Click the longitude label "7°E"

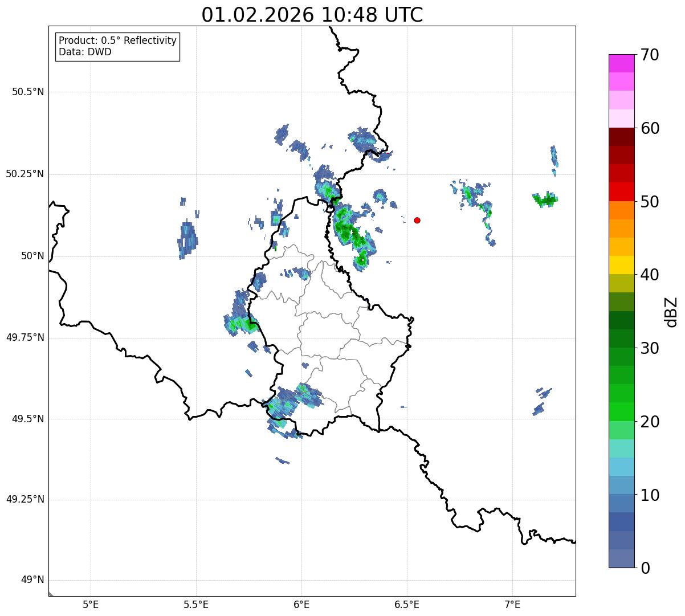tap(512, 605)
